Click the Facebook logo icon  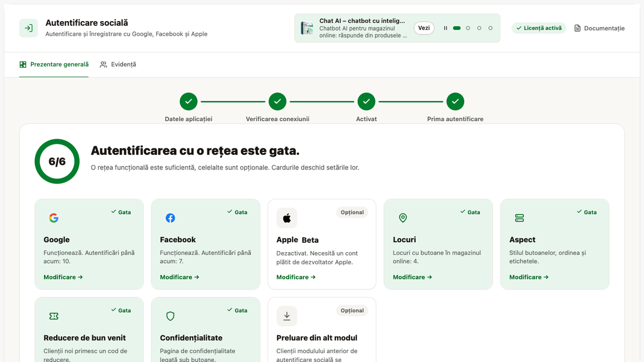coord(170,218)
